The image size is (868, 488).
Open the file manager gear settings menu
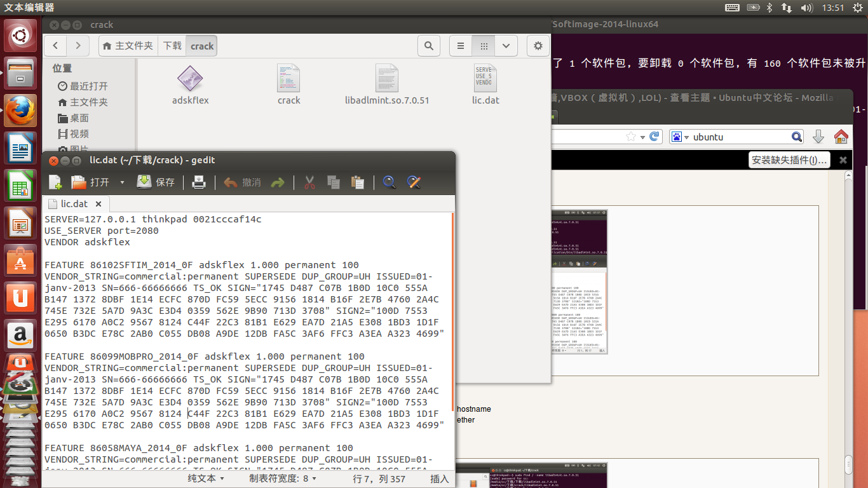[x=538, y=46]
